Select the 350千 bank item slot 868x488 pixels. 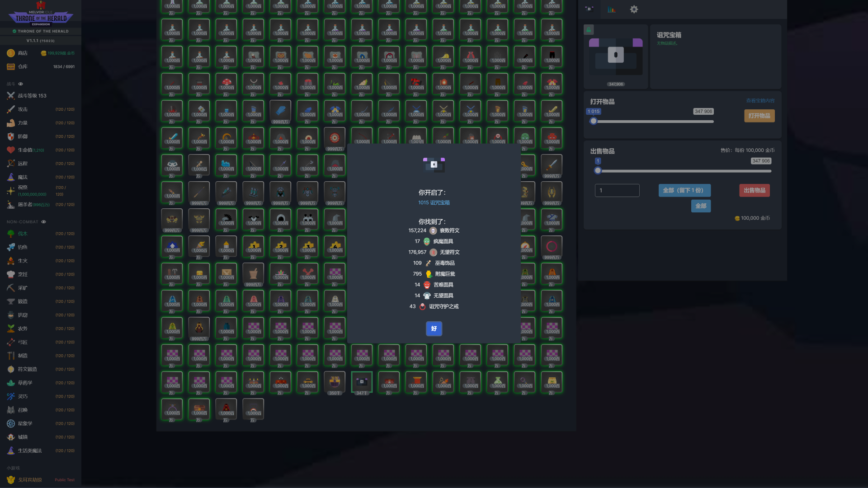click(x=335, y=382)
